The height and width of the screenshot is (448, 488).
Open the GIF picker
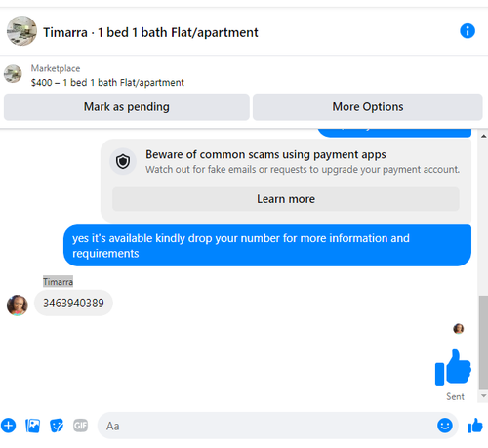pos(80,426)
